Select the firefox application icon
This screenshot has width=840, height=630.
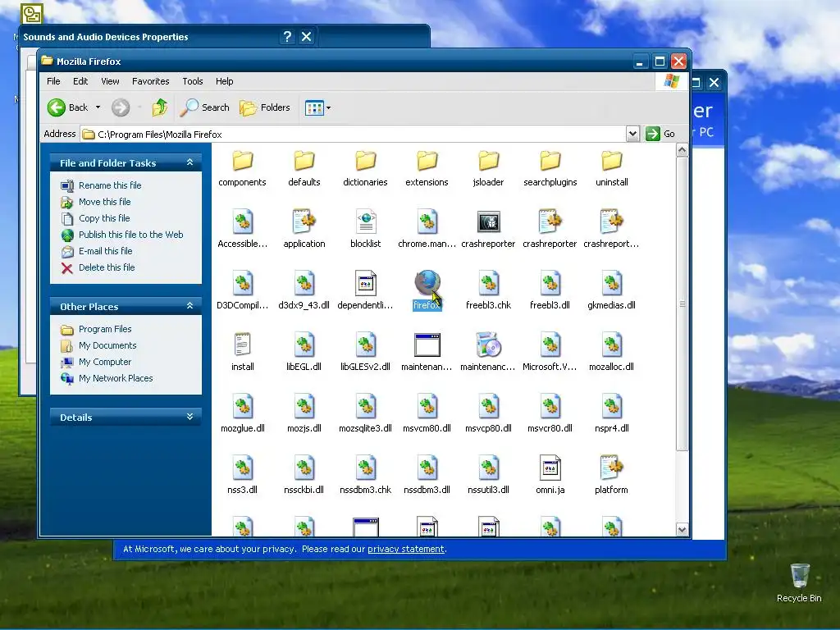click(x=427, y=283)
